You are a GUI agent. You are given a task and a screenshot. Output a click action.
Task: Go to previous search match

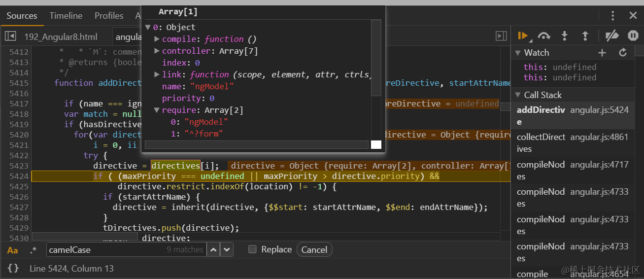pos(213,250)
